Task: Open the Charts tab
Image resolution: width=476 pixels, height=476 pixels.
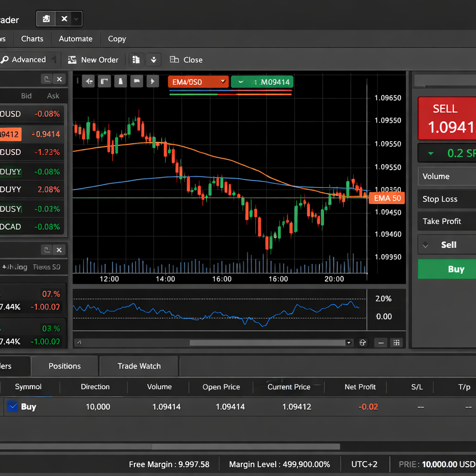Action: point(32,39)
